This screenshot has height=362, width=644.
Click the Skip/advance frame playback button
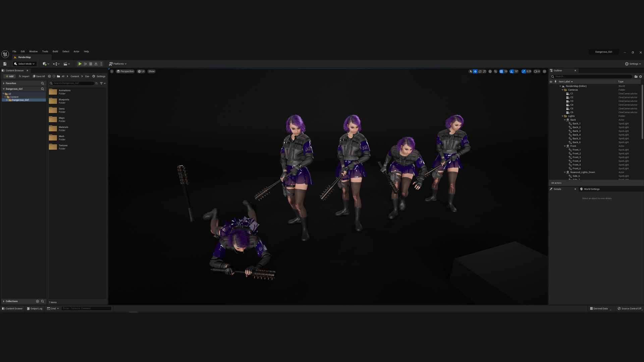coord(85,64)
